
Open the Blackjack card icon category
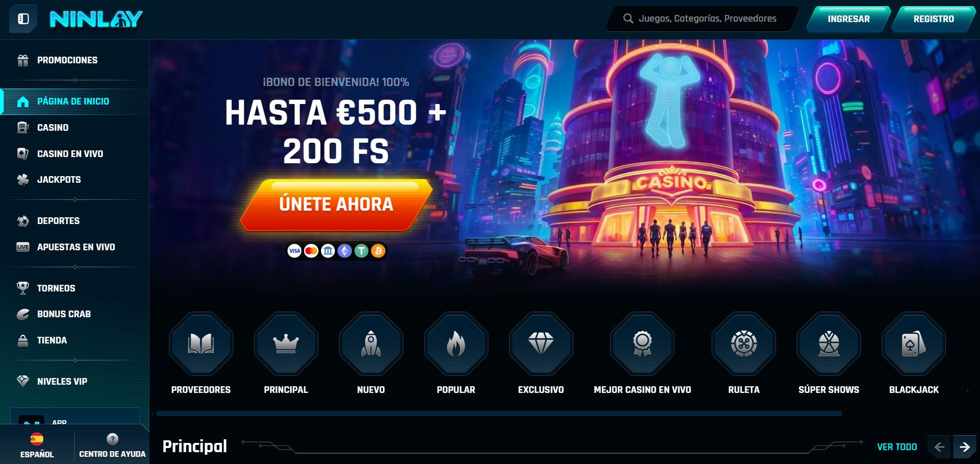click(x=914, y=344)
